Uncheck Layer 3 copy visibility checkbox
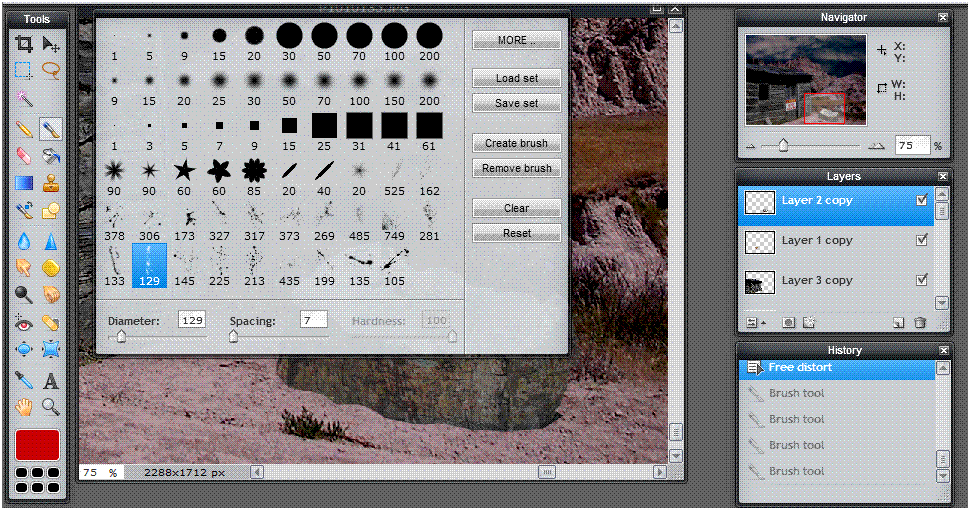This screenshot has height=511, width=970. 922,280
